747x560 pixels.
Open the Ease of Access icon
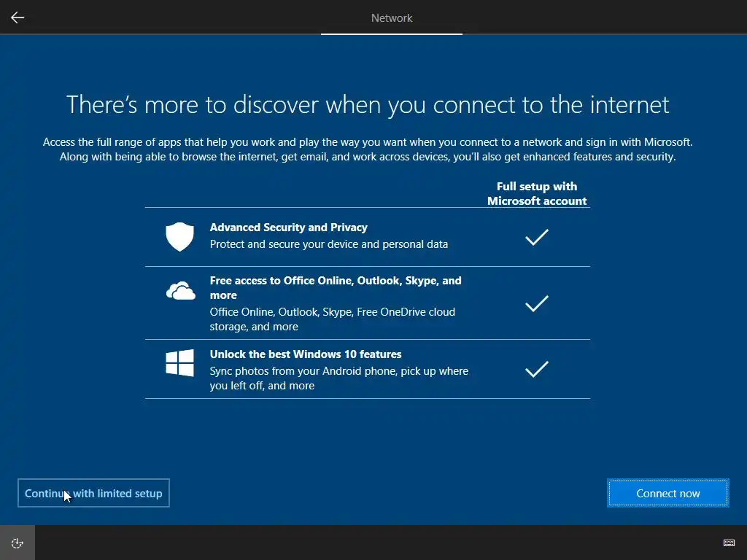[x=18, y=542]
